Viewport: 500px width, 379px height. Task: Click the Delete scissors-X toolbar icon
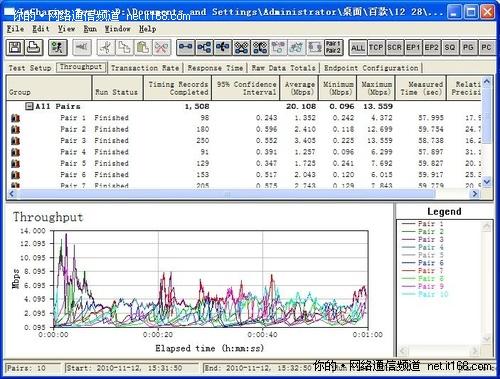pyautogui.click(x=162, y=47)
